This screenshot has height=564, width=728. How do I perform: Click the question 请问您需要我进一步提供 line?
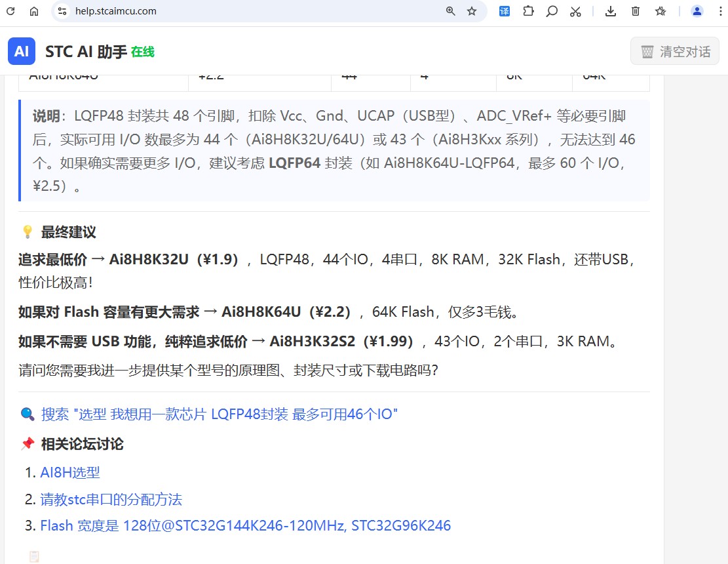228,371
